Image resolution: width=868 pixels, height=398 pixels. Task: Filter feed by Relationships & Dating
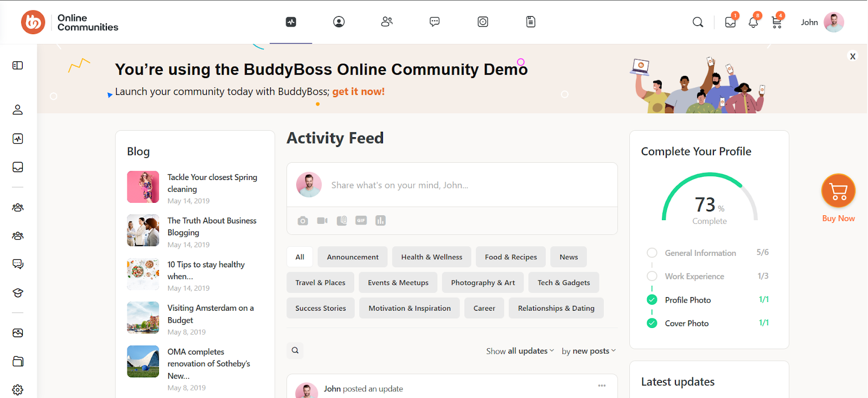coord(556,308)
